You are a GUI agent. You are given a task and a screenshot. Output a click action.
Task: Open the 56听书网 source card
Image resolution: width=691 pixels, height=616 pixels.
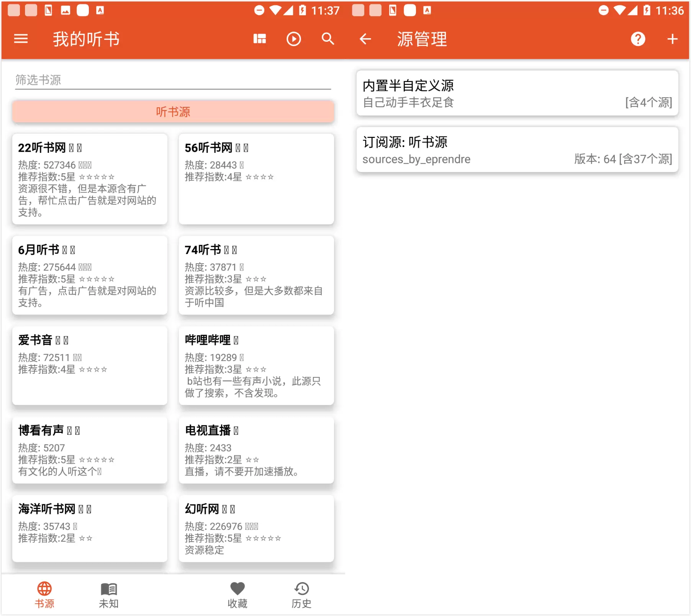[256, 179]
